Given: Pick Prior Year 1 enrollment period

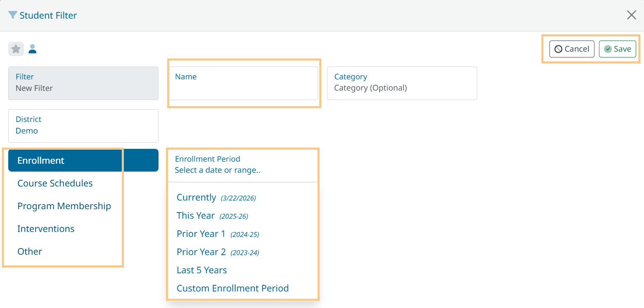Looking at the screenshot, I should pos(201,234).
